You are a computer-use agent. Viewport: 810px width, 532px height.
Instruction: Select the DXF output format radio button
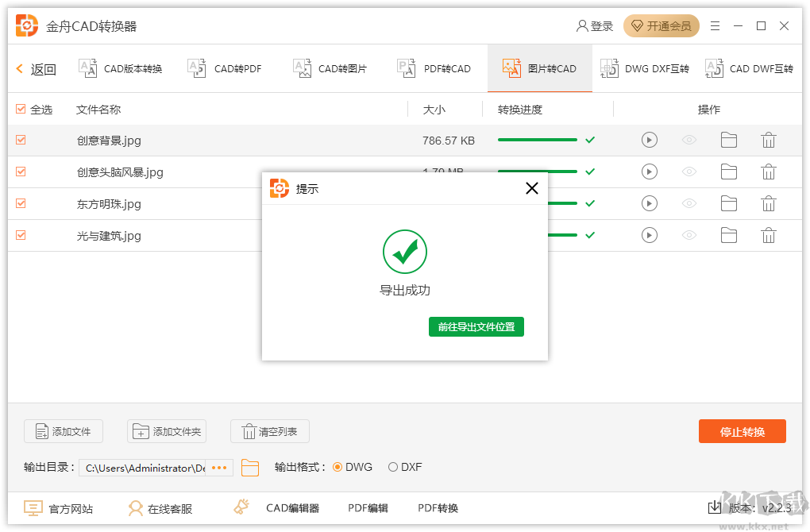pos(392,468)
